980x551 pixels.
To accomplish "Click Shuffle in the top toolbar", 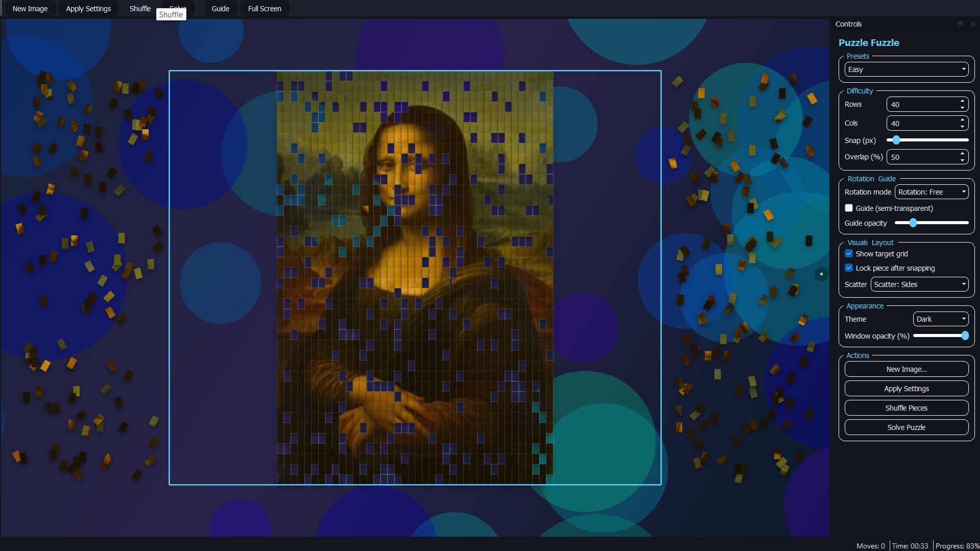I will 140,9.
